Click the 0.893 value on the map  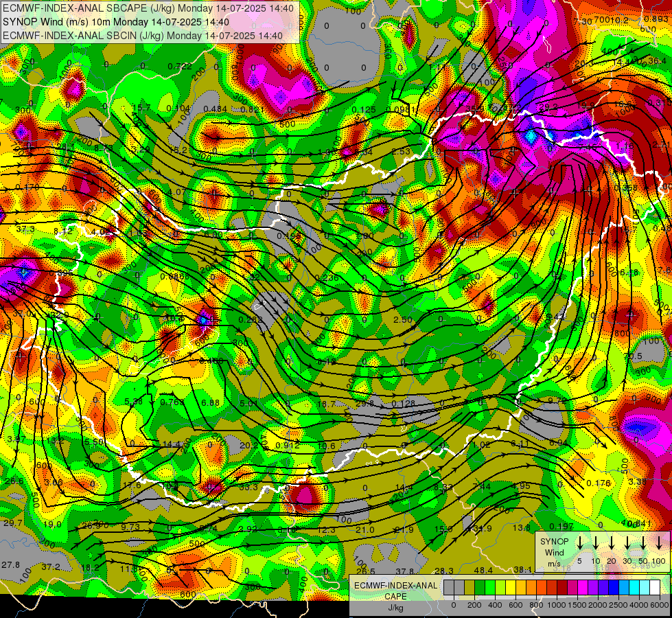point(656,19)
